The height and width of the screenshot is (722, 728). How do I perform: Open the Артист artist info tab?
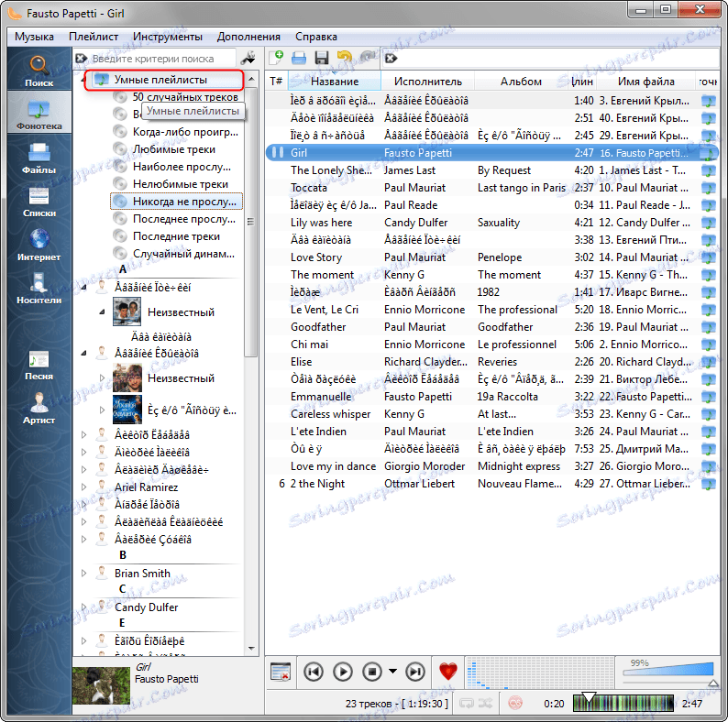click(39, 409)
